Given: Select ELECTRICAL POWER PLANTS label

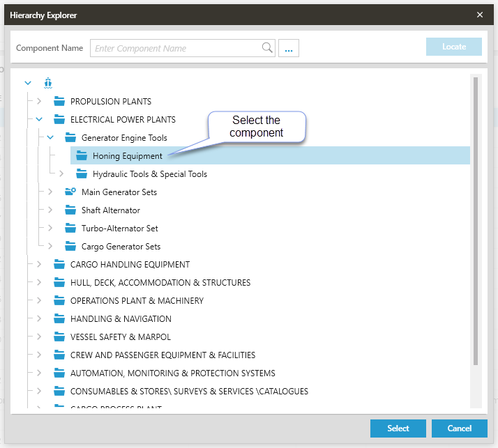Looking at the screenshot, I should [x=123, y=120].
